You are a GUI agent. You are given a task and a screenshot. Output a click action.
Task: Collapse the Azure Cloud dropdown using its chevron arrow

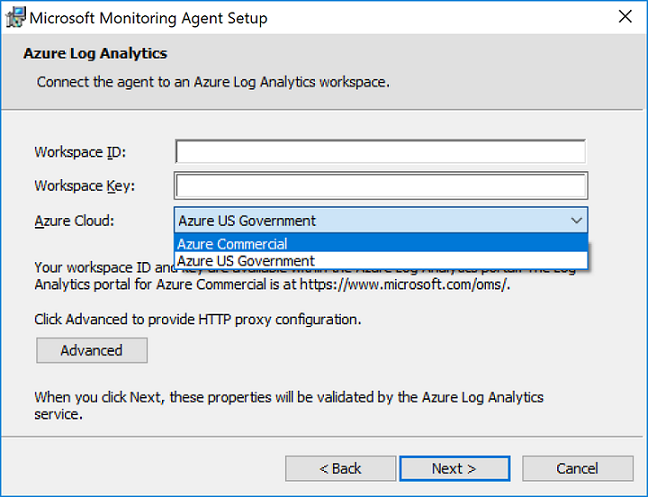(x=576, y=220)
